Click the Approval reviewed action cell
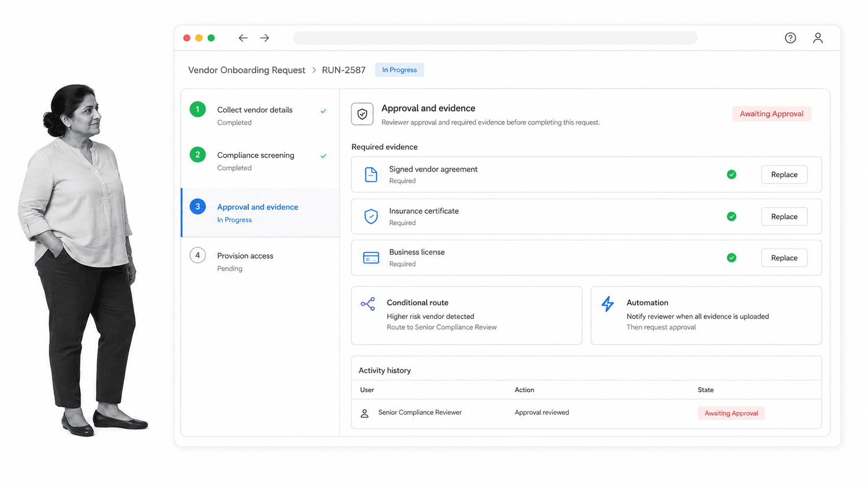 click(x=541, y=413)
